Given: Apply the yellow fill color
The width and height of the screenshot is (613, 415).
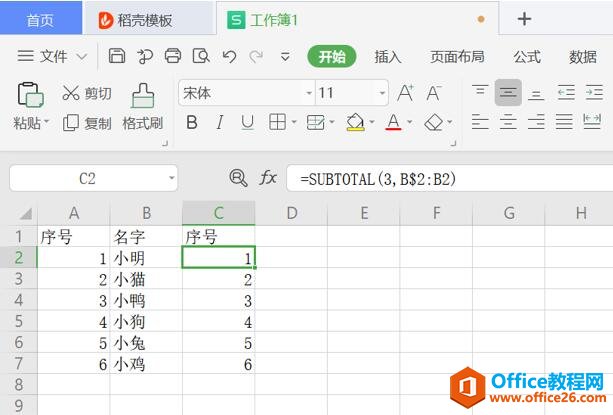Looking at the screenshot, I should pos(355,122).
